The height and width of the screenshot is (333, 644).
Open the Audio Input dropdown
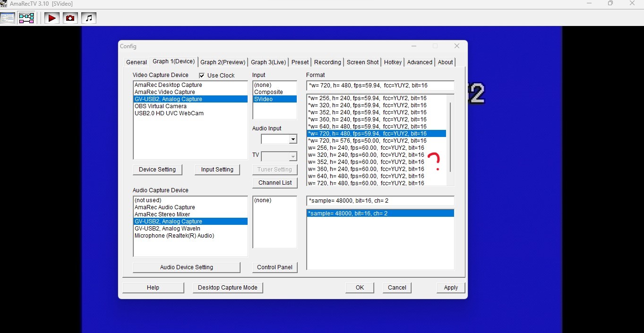tap(293, 139)
